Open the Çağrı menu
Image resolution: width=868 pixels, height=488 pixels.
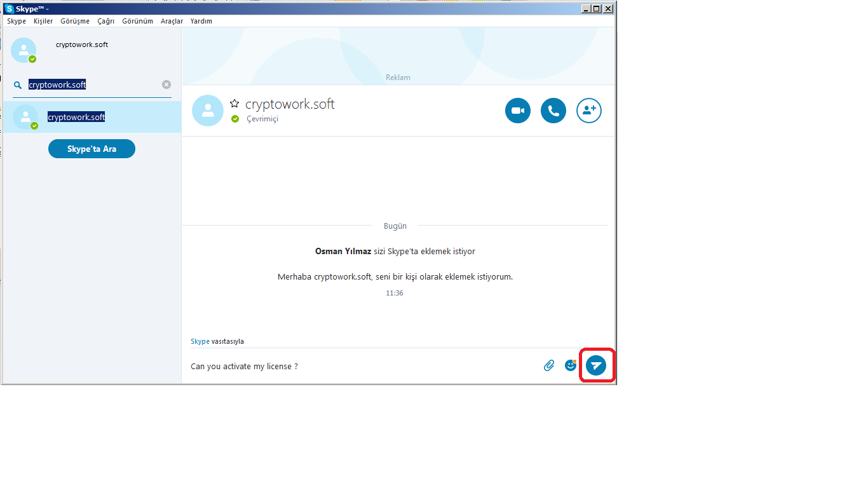click(x=106, y=21)
